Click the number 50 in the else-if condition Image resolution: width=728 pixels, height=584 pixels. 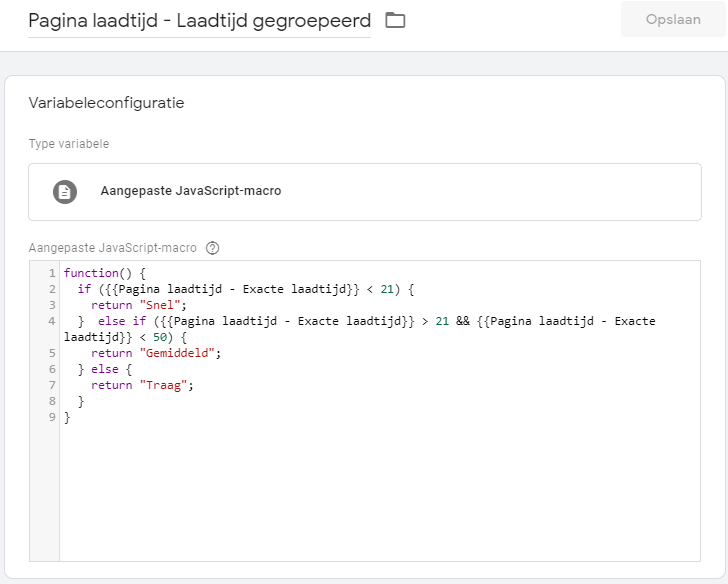160,337
